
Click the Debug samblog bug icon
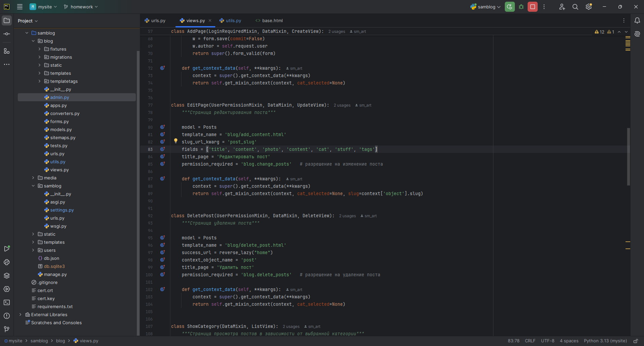click(x=521, y=7)
